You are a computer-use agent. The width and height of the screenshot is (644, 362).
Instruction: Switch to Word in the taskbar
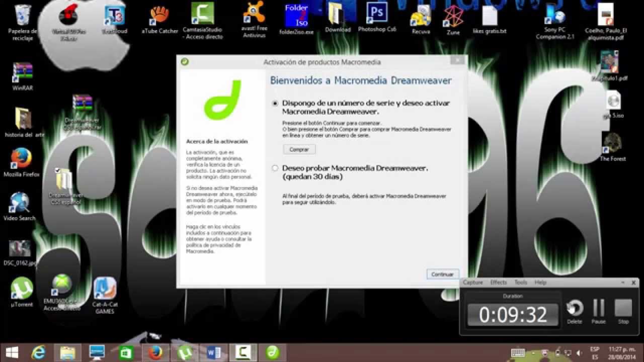[x=213, y=352]
